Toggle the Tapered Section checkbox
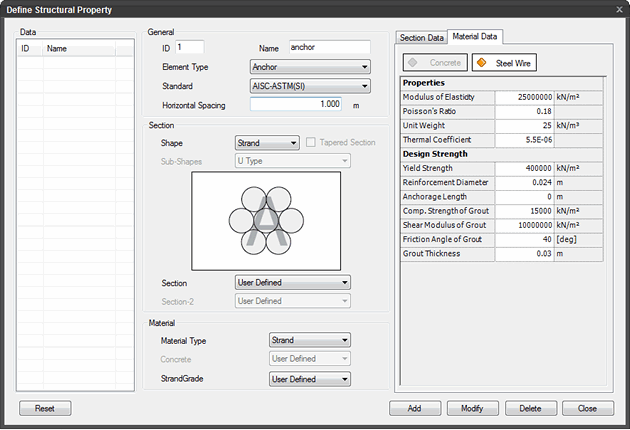630x430 pixels. pyautogui.click(x=311, y=142)
